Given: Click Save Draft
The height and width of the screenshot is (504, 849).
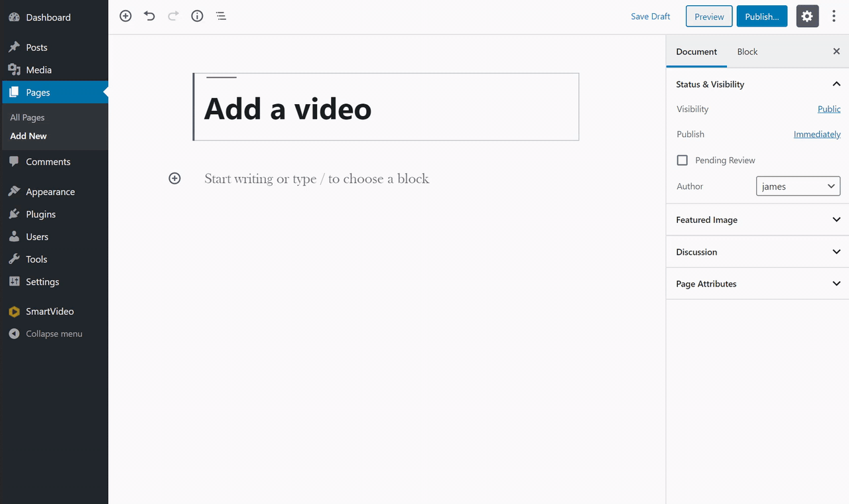Looking at the screenshot, I should click(650, 17).
